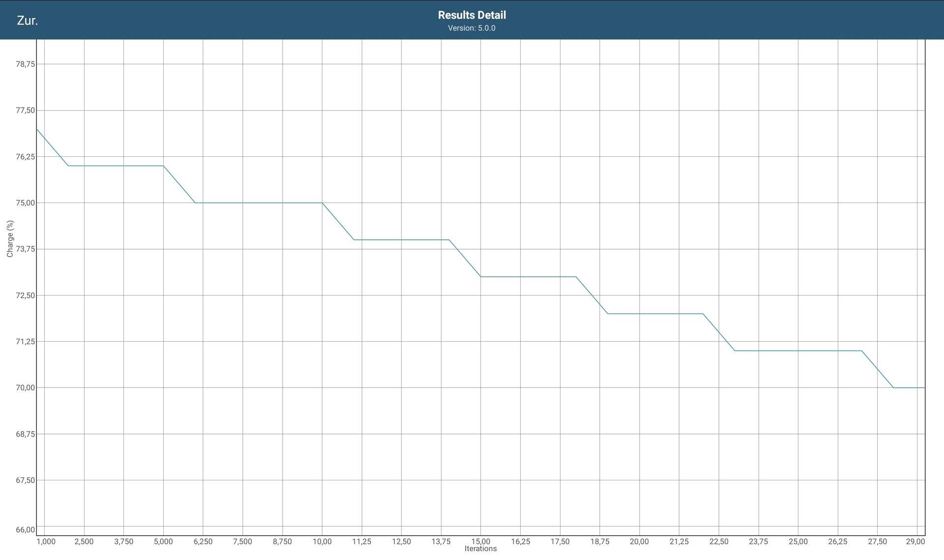The height and width of the screenshot is (560, 944).
Task: Click the 66,00 y-axis tick label
Action: click(x=26, y=530)
